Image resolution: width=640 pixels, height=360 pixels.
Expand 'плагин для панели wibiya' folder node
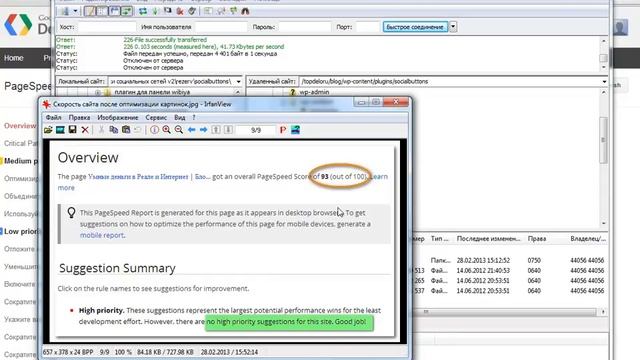click(x=98, y=93)
